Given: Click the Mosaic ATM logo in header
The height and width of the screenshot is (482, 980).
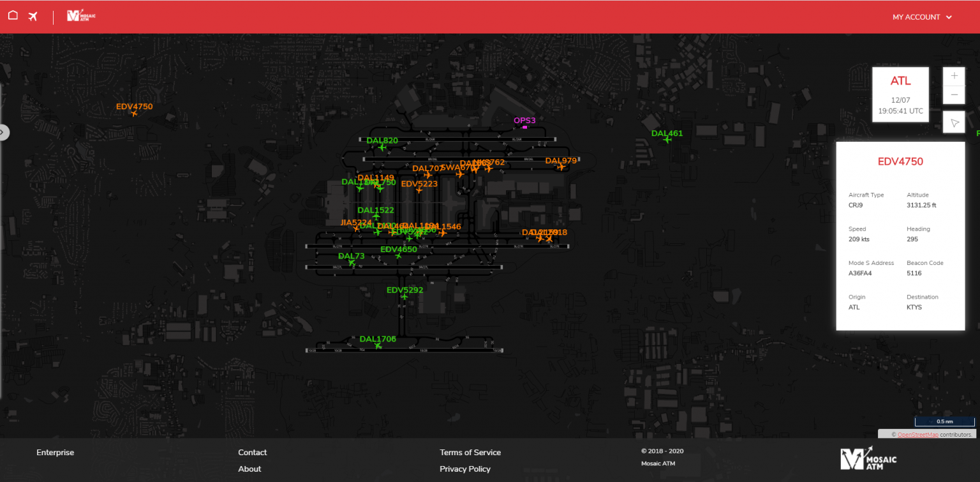Looking at the screenshot, I should coord(81,16).
